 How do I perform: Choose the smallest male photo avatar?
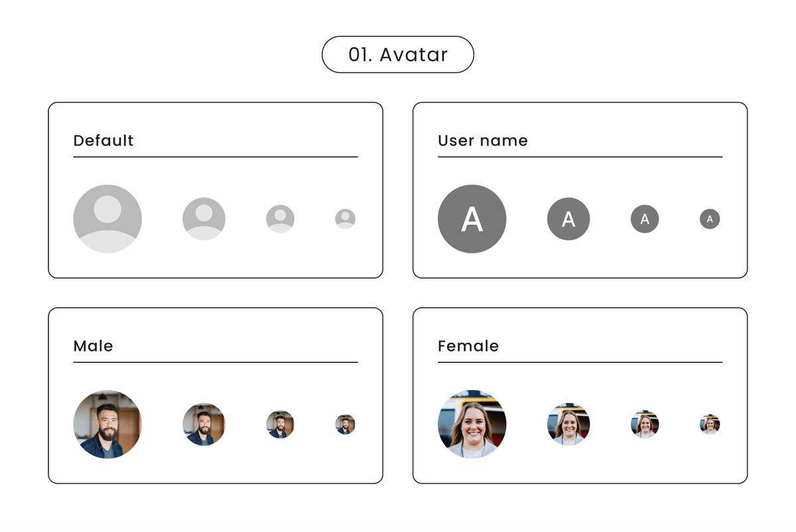(345, 425)
